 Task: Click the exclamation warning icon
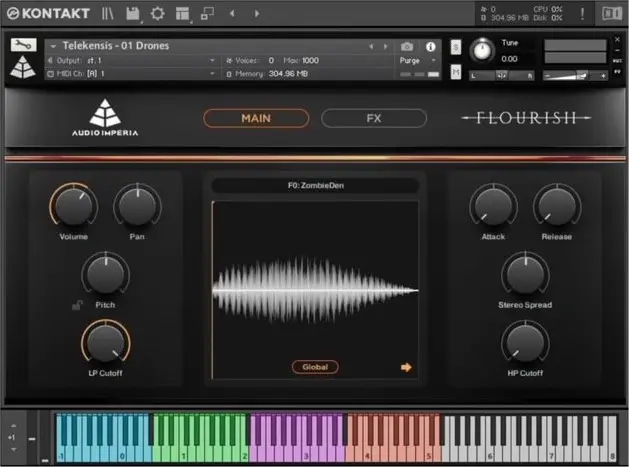point(582,14)
